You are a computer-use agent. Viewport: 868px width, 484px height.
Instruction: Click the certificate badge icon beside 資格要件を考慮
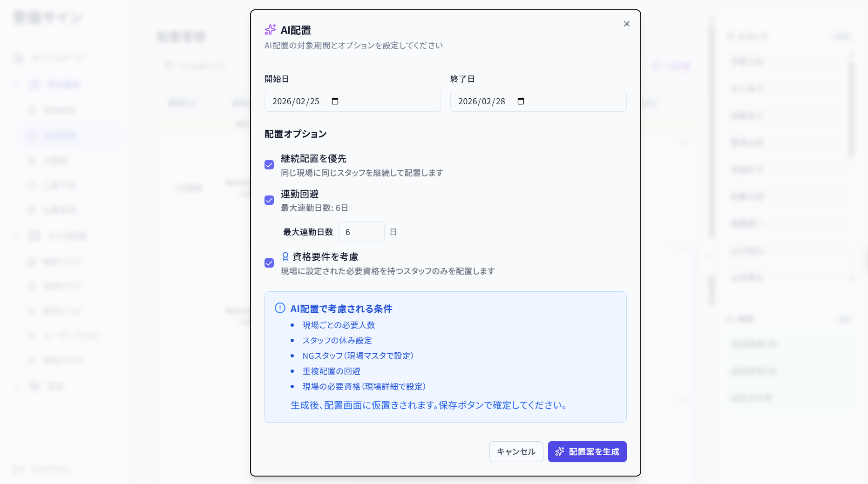[285, 255]
